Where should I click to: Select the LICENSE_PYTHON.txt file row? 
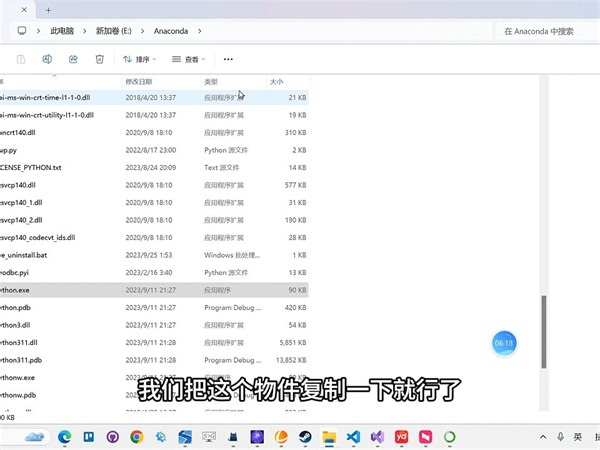click(x=154, y=168)
